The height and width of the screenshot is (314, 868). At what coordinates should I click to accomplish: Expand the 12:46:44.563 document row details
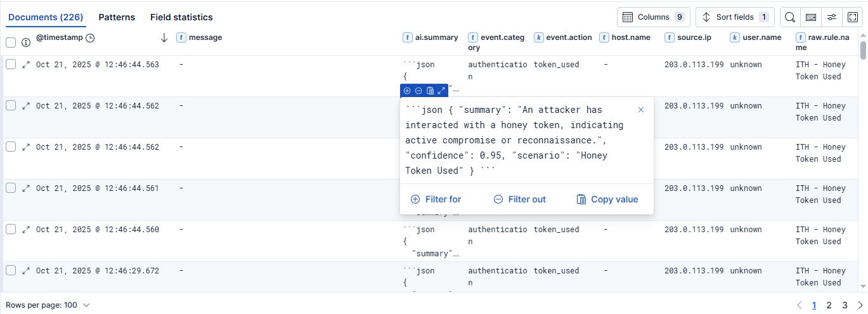click(26, 65)
